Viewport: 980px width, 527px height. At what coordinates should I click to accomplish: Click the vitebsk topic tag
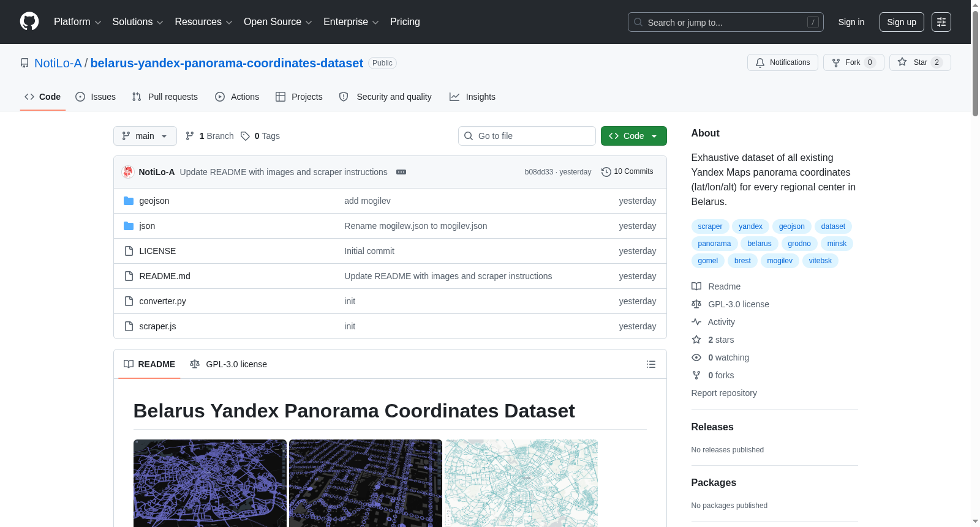click(x=820, y=261)
